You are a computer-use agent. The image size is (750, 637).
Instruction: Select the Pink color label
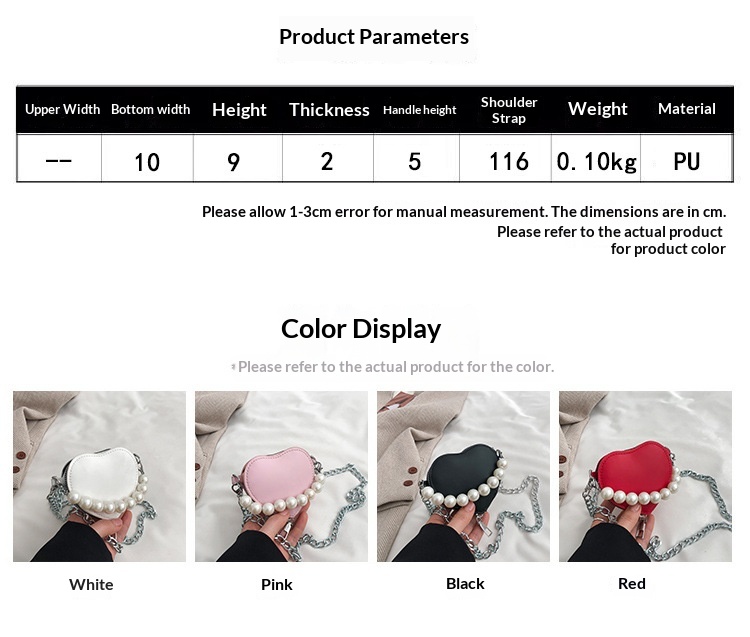277,584
